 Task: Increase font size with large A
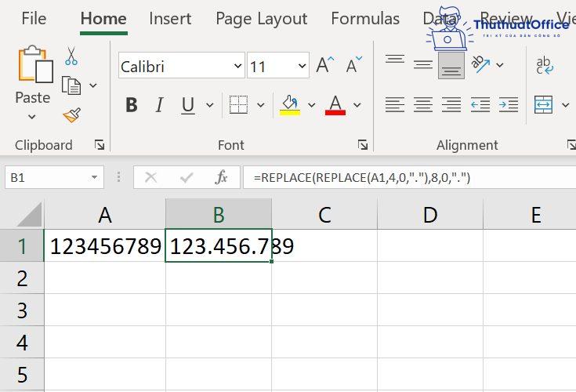pyautogui.click(x=325, y=65)
